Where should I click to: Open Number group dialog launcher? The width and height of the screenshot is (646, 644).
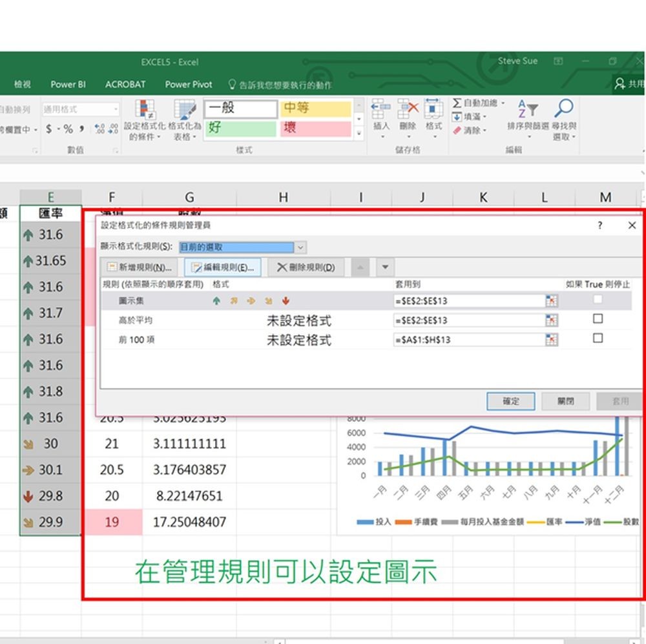[116, 151]
